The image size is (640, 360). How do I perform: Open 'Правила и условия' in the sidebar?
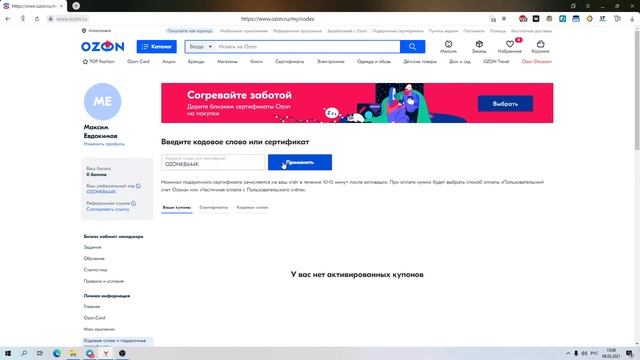click(104, 282)
